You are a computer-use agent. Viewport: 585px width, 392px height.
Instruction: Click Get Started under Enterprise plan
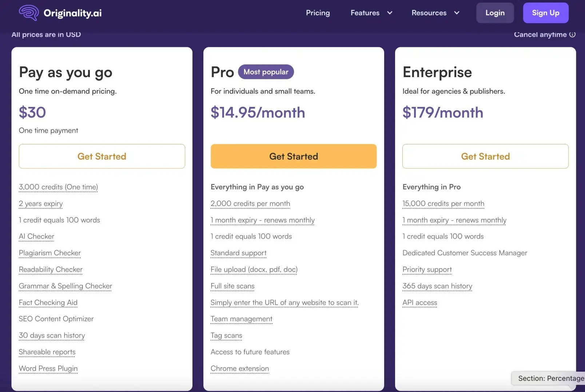point(485,156)
